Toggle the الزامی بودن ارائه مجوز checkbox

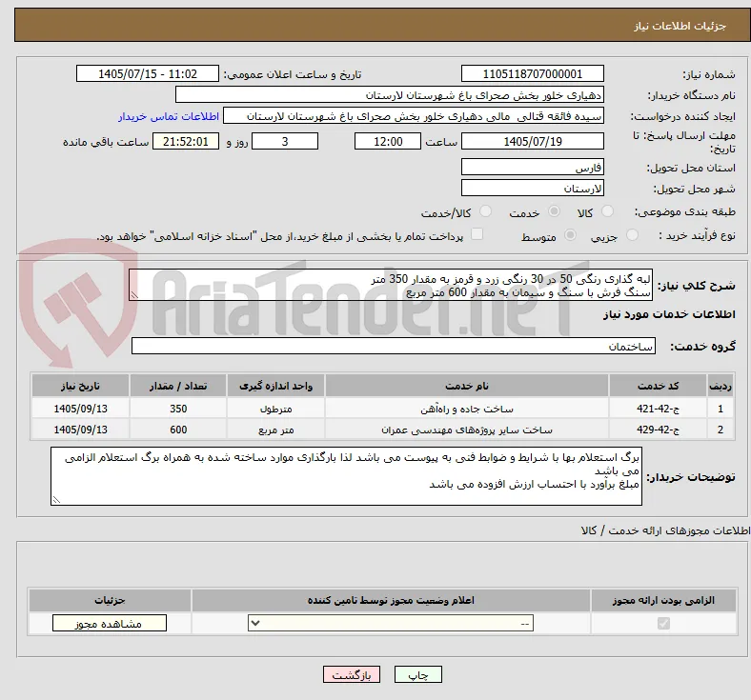[663, 623]
